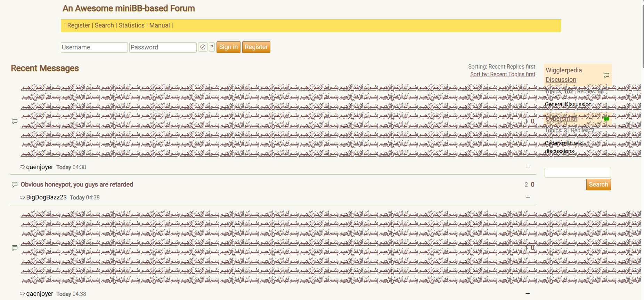This screenshot has width=644, height=300.
Task: Sort by Recent Topics first
Action: (x=503, y=74)
